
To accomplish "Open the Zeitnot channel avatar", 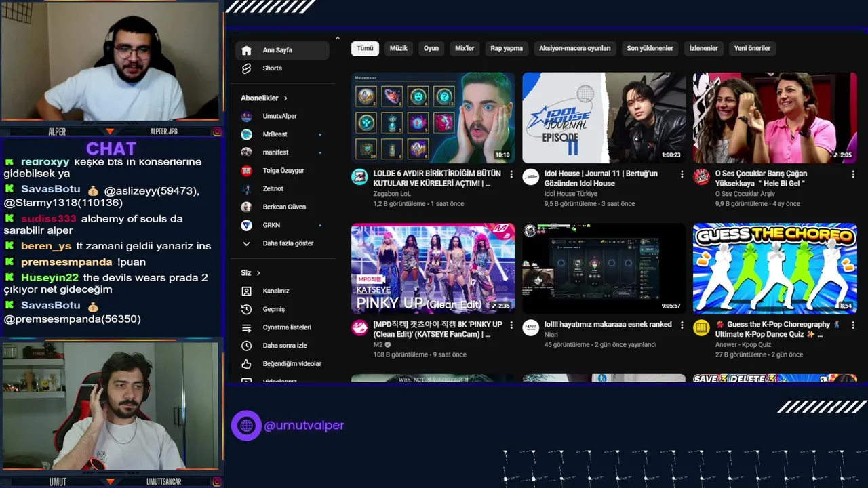I will 247,189.
